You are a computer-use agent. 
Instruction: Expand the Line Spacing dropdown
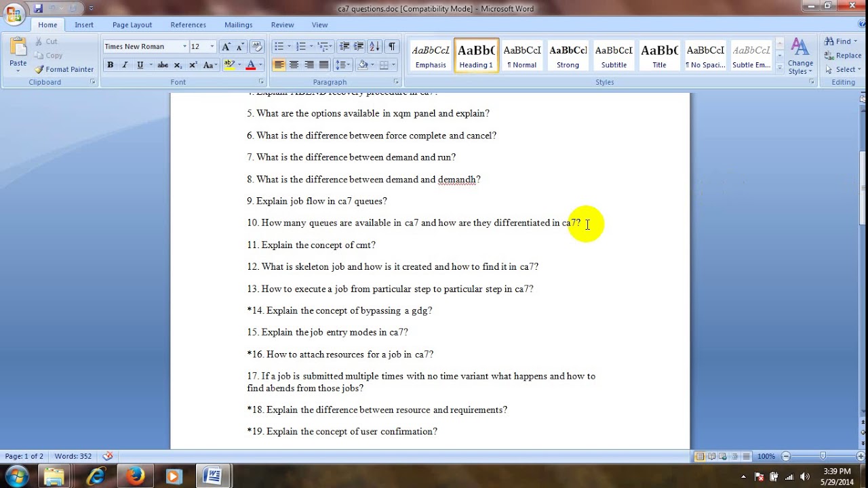click(343, 65)
